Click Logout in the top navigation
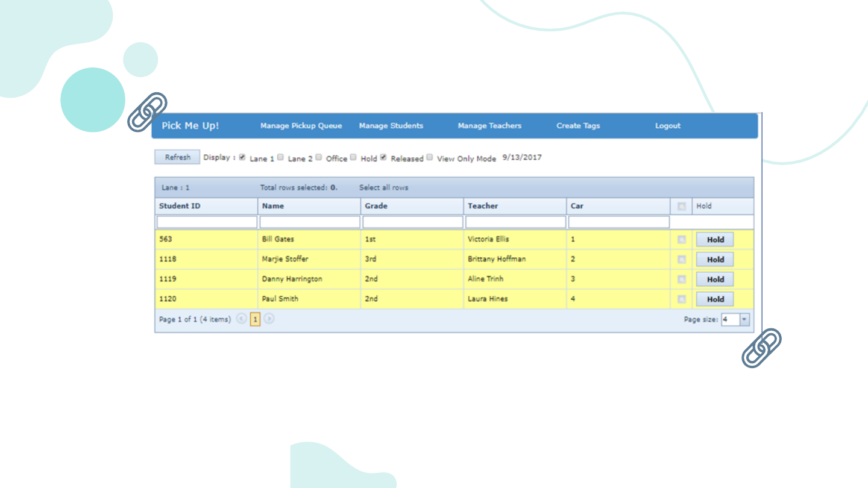 [668, 126]
